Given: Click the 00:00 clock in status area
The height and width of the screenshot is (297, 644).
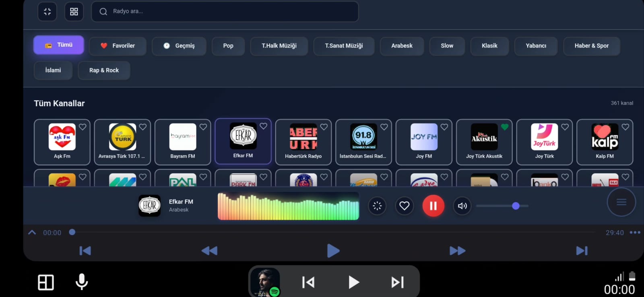Looking at the screenshot, I should point(619,289).
